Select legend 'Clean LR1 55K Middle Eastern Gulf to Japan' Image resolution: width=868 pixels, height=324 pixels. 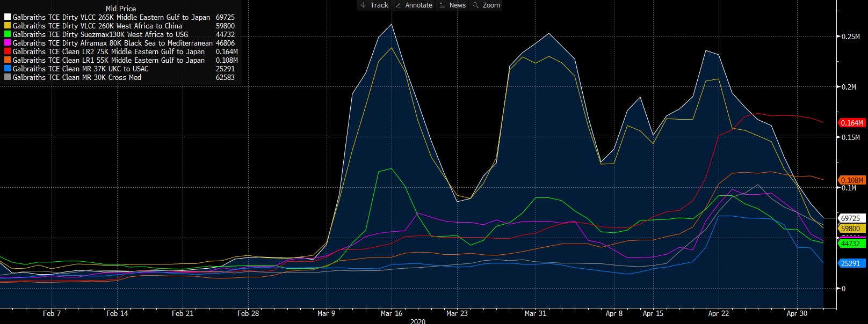tap(108, 60)
